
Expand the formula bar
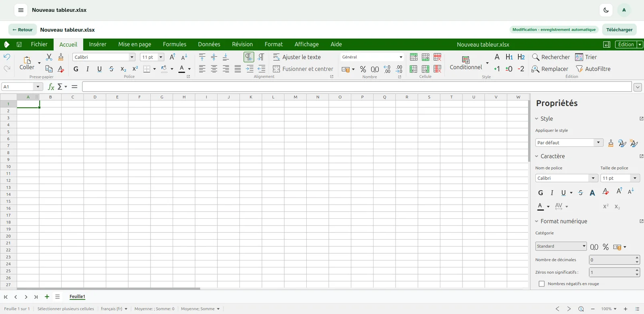click(638, 87)
